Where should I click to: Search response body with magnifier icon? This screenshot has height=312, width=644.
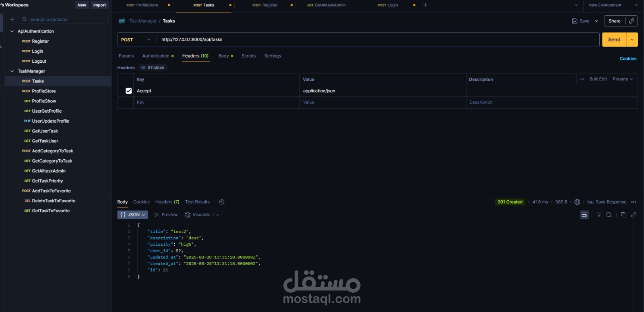609,215
